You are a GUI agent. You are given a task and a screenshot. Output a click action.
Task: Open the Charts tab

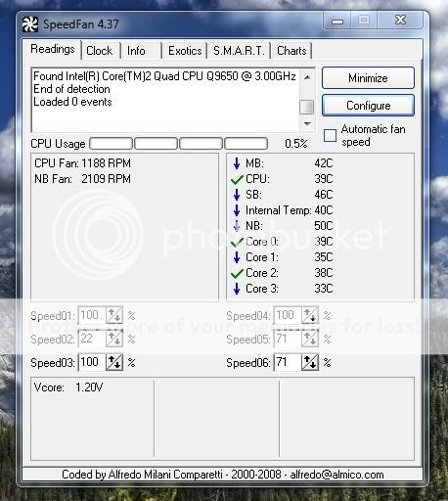(291, 51)
